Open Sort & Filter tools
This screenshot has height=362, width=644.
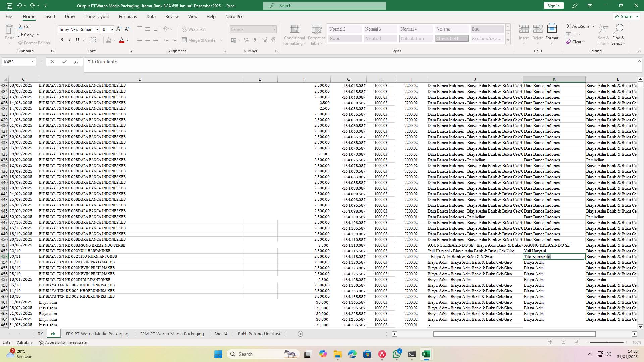coord(603,35)
